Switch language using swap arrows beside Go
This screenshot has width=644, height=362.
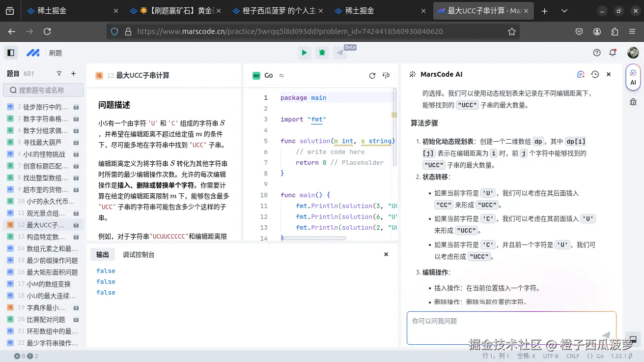coord(281,75)
